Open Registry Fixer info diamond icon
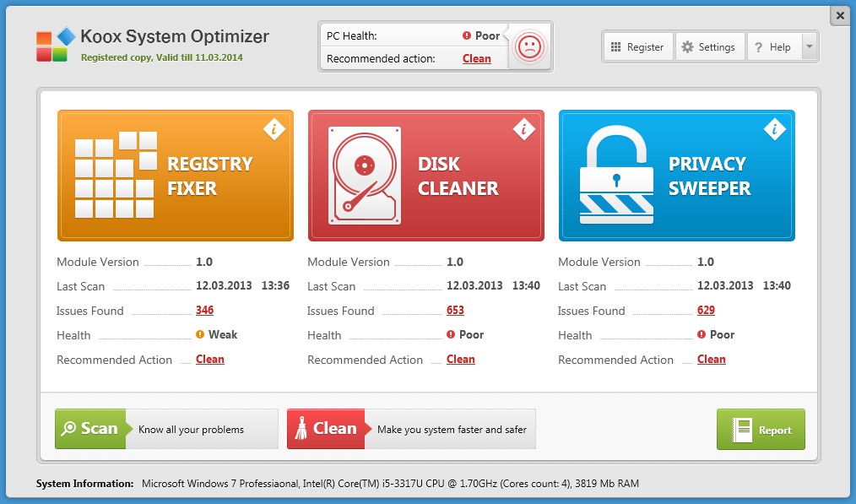856x504 pixels. 274,129
